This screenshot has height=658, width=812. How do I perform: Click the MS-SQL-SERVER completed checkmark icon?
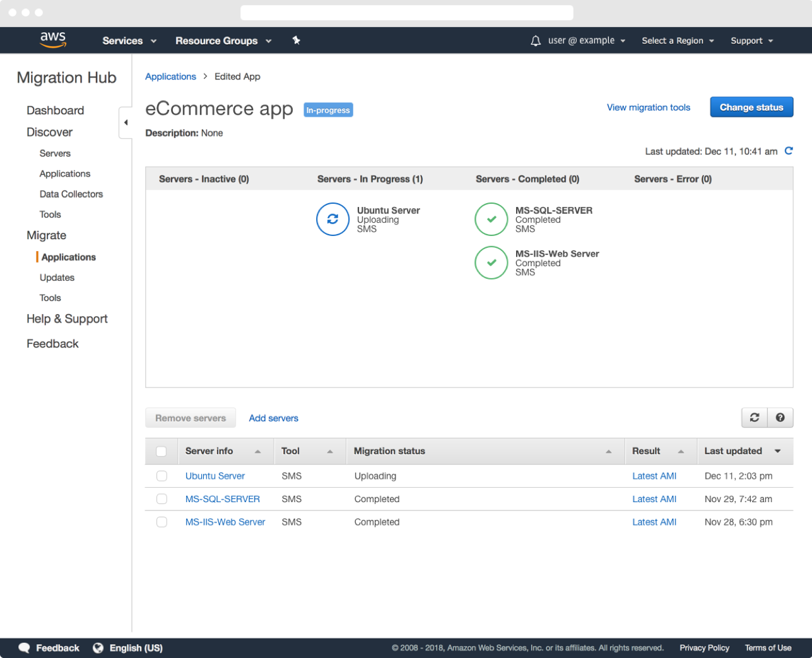pos(491,219)
